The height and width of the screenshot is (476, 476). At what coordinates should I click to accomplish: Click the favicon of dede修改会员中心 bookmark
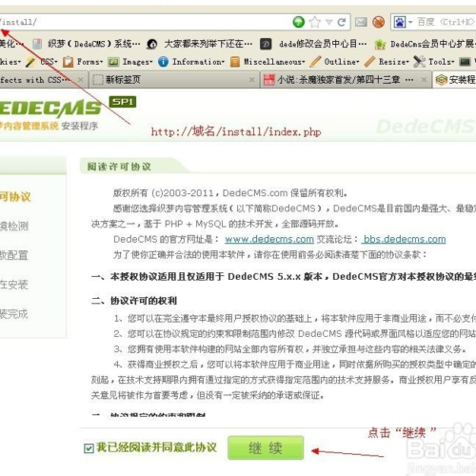tap(266, 44)
